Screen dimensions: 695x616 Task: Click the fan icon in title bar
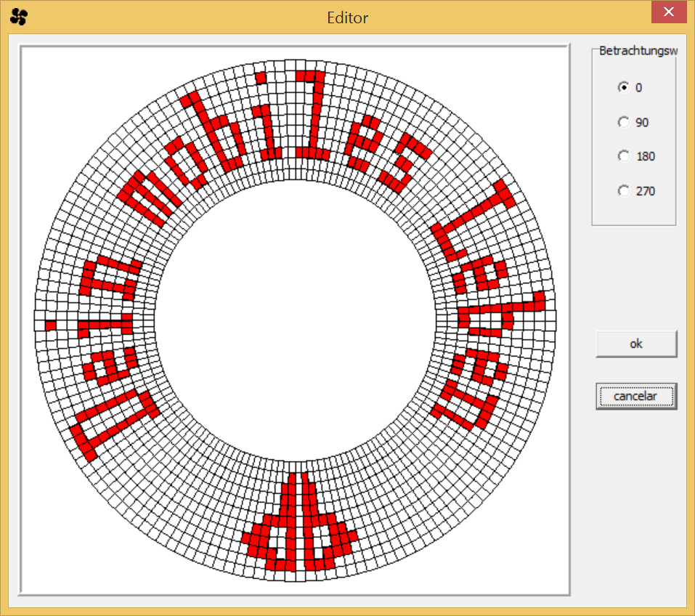coord(19,17)
